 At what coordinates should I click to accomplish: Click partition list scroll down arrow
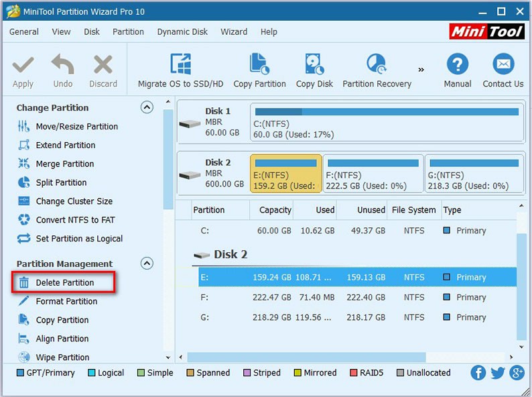tap(521, 347)
